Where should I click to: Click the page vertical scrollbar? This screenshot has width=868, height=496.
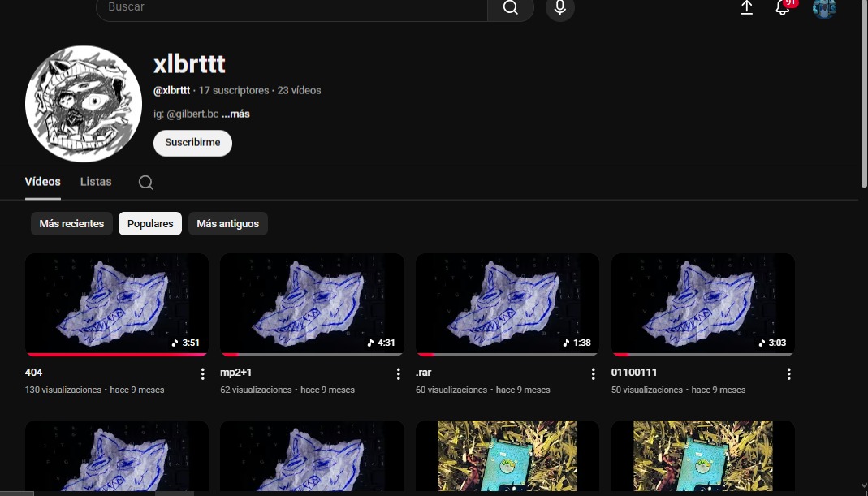[x=864, y=93]
